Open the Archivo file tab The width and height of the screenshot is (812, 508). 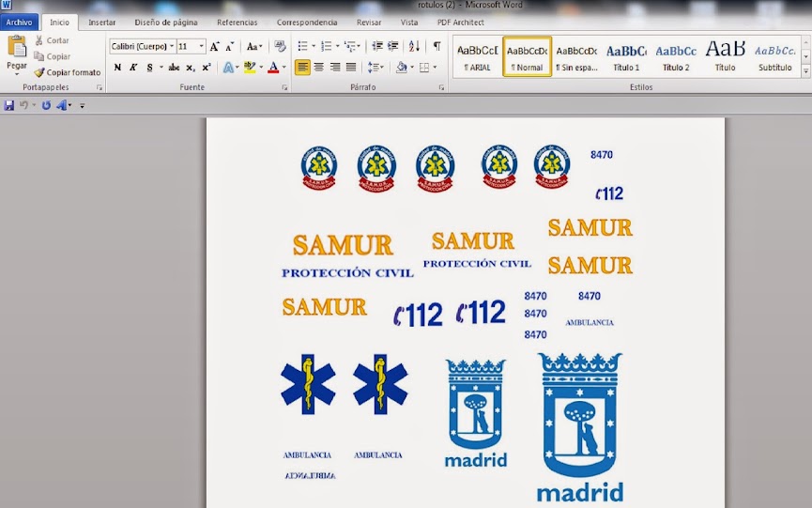[x=19, y=23]
